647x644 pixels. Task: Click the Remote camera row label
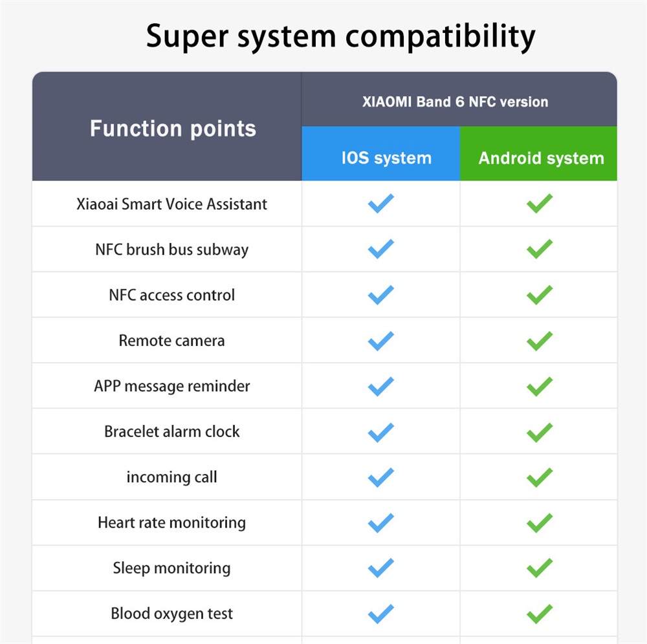(x=171, y=341)
